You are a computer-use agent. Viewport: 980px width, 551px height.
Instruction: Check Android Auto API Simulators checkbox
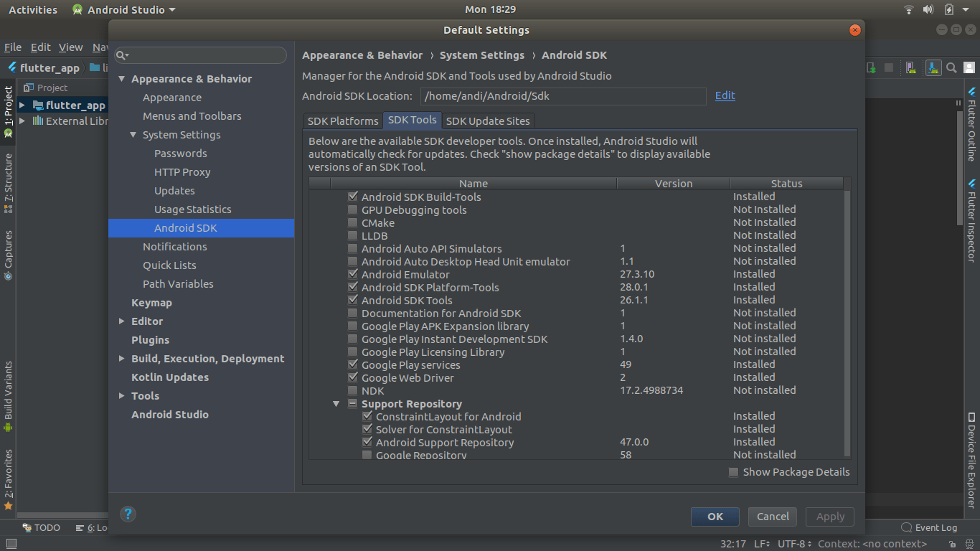352,248
